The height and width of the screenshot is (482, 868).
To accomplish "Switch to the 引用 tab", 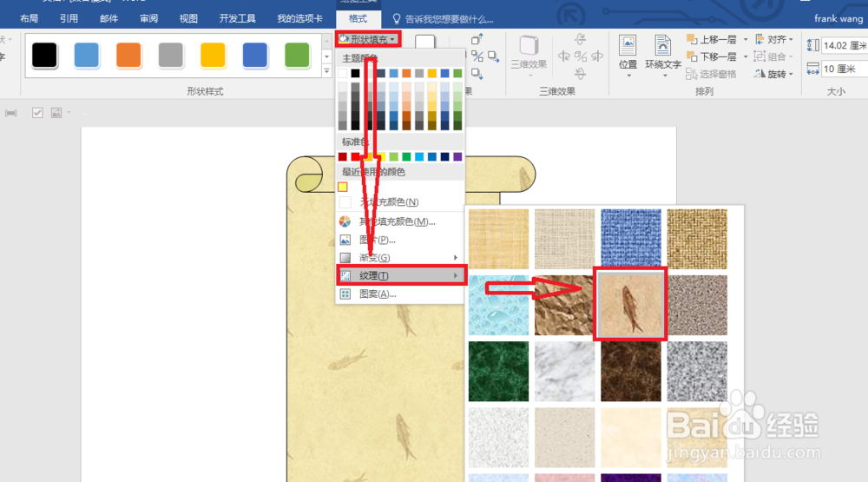I will click(x=69, y=19).
